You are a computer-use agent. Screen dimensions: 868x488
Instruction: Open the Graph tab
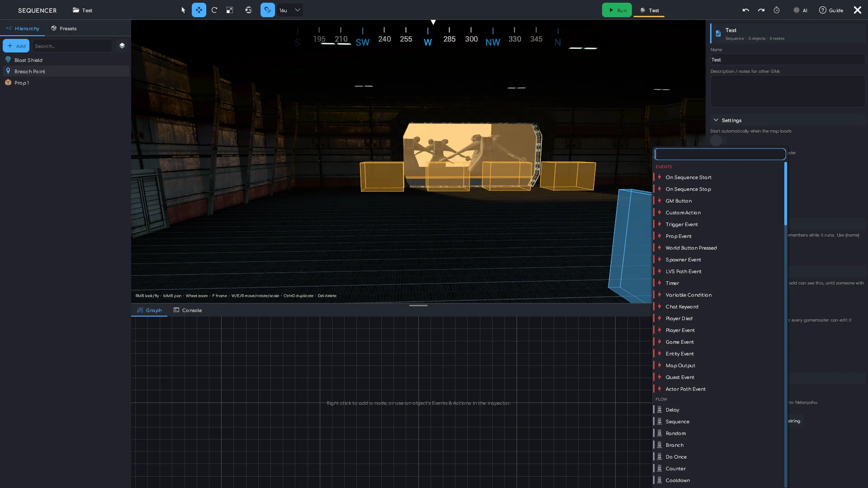click(149, 310)
